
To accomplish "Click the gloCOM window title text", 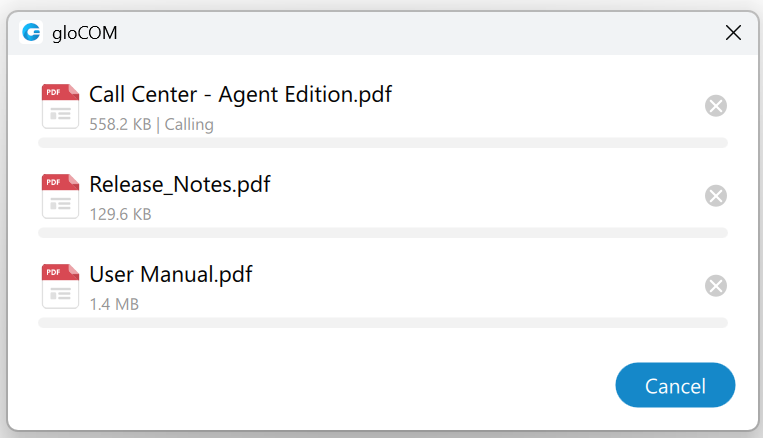I will [x=85, y=33].
